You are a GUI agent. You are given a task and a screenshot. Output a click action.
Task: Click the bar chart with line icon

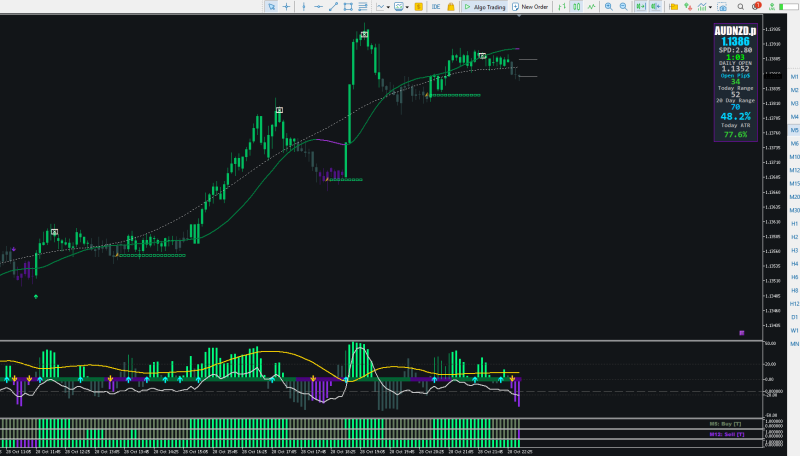coord(702,7)
